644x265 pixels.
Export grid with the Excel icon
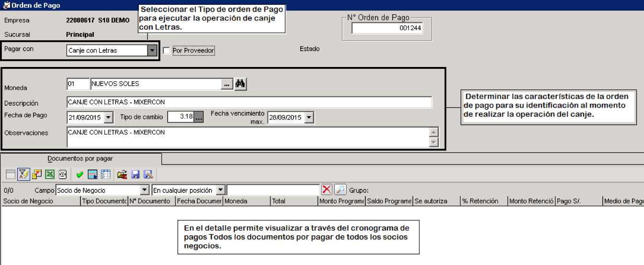click(50, 174)
